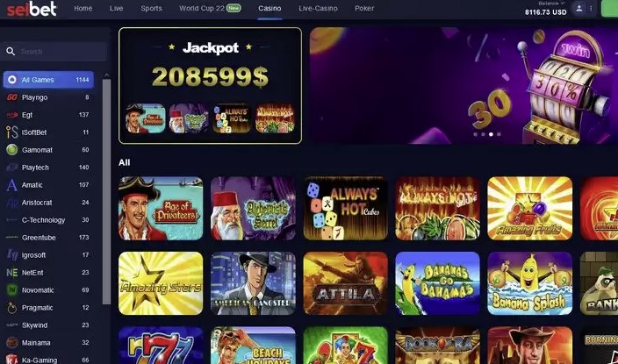Expand the Balance dropdown chevron
Image resolution: width=618 pixels, height=364 pixels.
[x=563, y=3]
